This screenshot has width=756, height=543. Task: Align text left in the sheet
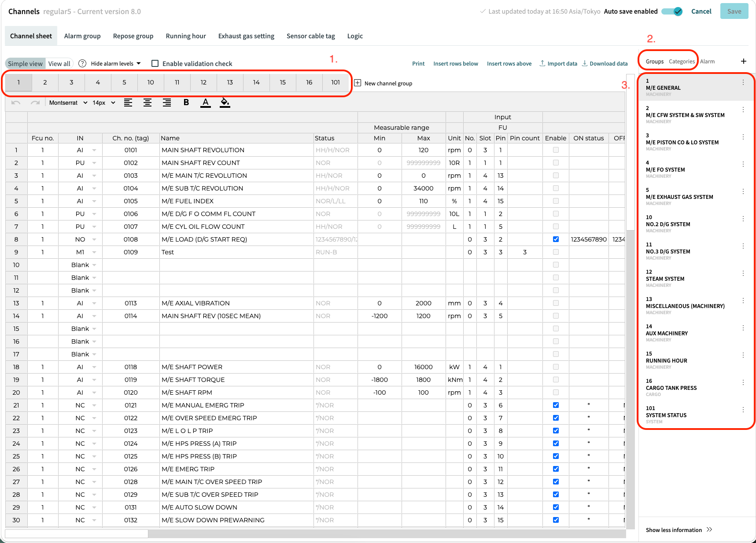coord(128,103)
